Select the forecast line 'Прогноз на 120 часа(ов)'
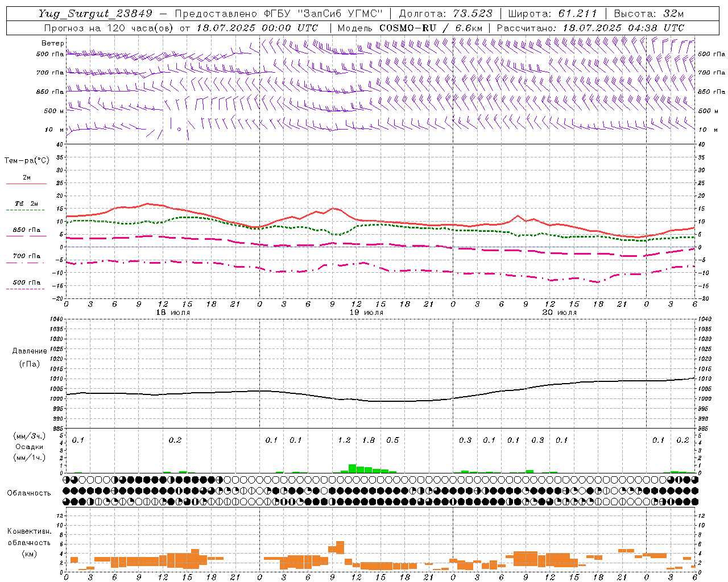 point(110,28)
